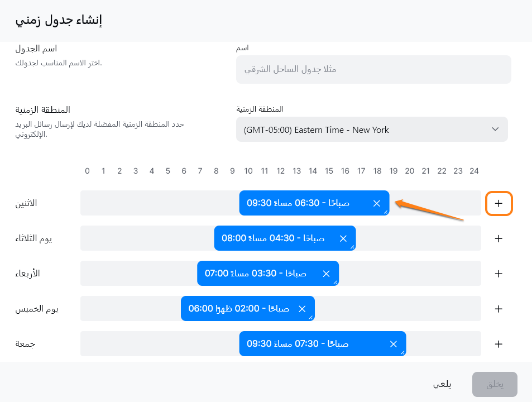Add a time slot for الأربعاء

click(499, 274)
